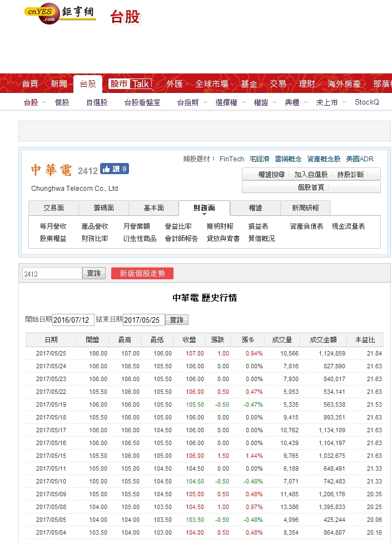This screenshot has width=392, height=543.
Task: Open the 簡明財報 link
Action: [x=220, y=226]
